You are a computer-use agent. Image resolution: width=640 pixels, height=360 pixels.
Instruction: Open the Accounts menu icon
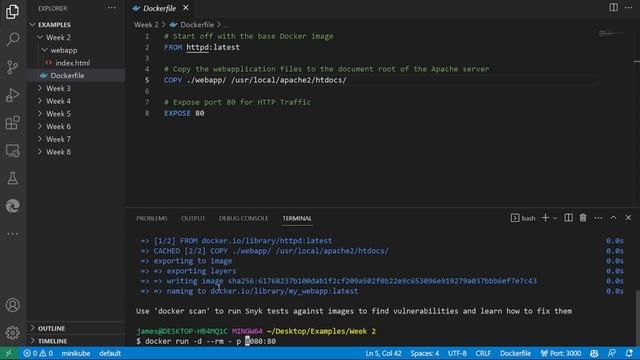pos(13,305)
